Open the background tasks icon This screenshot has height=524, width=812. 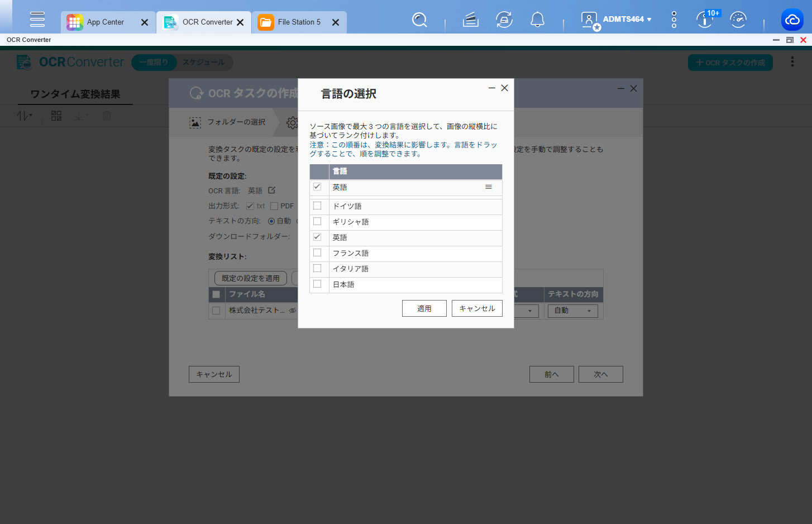point(471,20)
